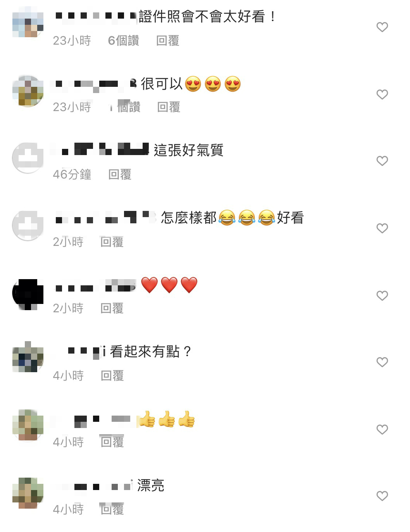Reply to the 怎麼樣都好看 comment
410x532 pixels.
112,242
